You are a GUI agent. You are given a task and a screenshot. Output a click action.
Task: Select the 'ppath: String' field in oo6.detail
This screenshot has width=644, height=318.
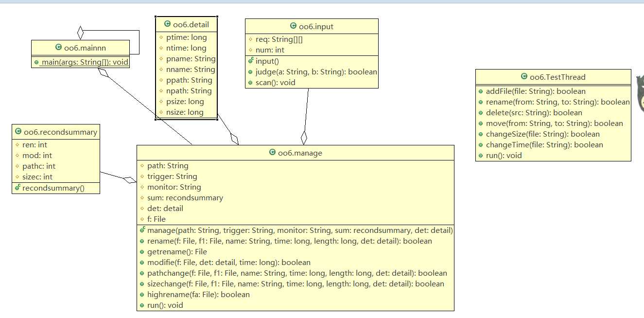click(x=190, y=80)
